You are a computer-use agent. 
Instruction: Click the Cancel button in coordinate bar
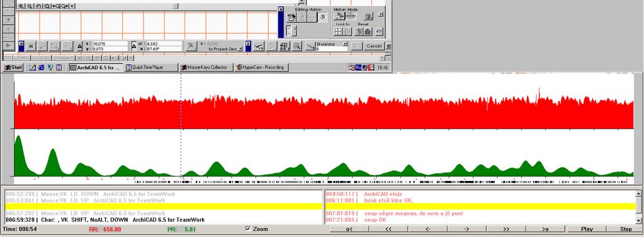pos(374,46)
